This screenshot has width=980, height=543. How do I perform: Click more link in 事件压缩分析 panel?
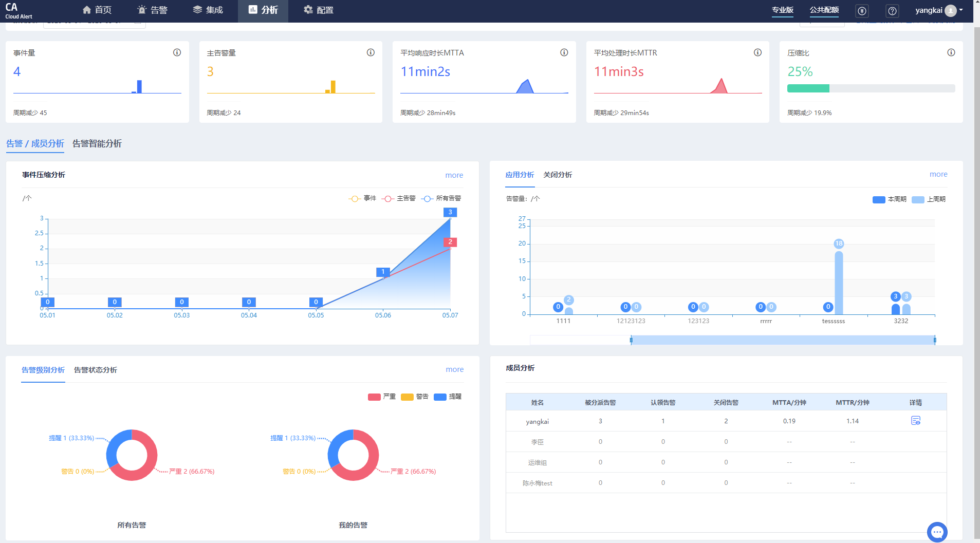(454, 175)
